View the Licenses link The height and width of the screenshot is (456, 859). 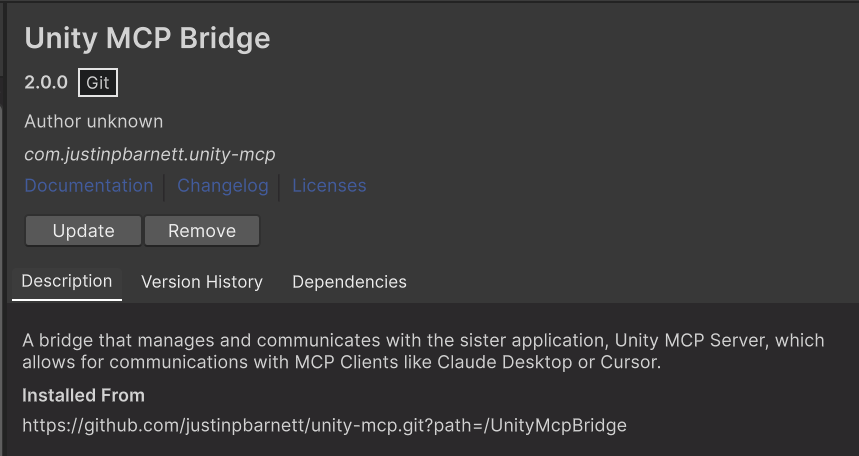tap(329, 186)
